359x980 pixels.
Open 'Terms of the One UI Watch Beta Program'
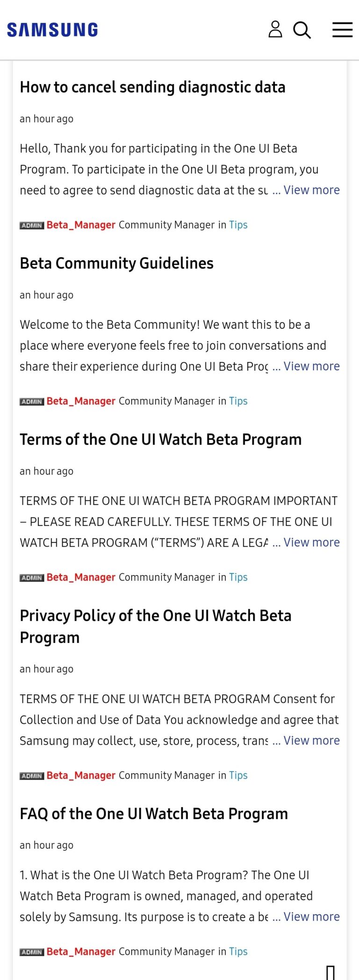160,440
